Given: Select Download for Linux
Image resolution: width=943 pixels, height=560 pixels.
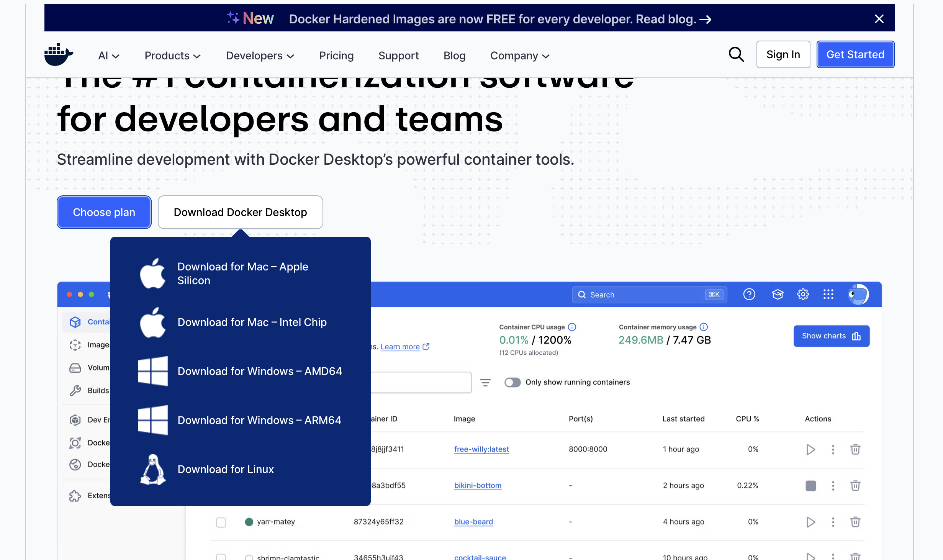Looking at the screenshot, I should pyautogui.click(x=225, y=469).
